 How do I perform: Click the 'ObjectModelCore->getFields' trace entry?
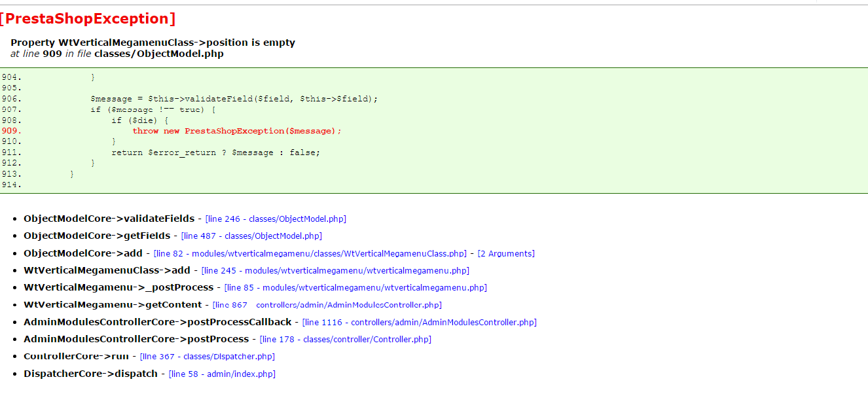(97, 236)
